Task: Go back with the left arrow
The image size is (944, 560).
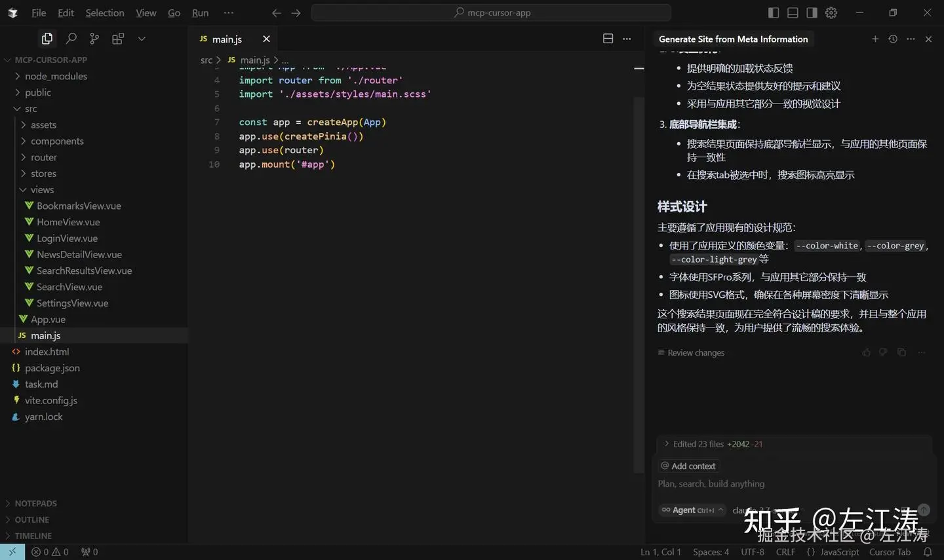Action: [277, 13]
